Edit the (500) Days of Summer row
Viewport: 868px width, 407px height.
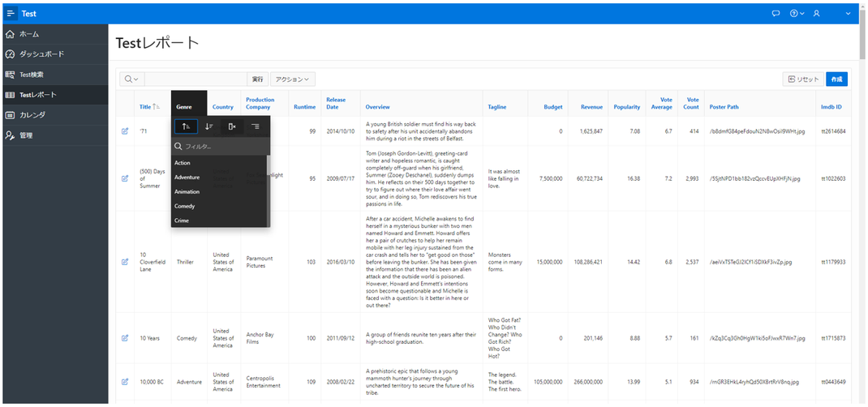pyautogui.click(x=125, y=178)
